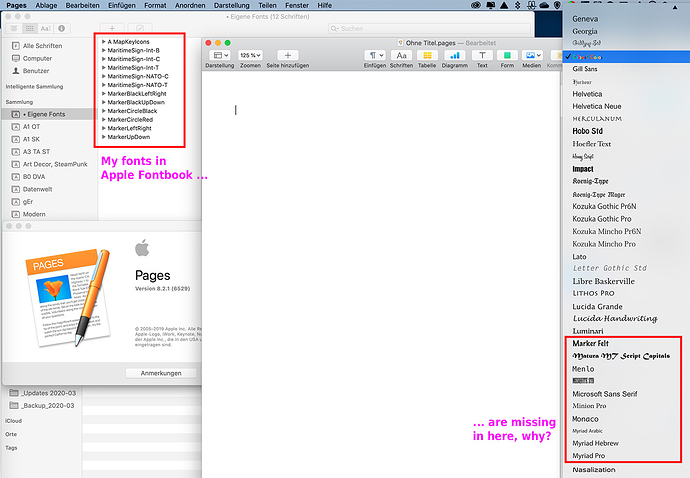This screenshot has width=690, height=478.
Task: Expand the MarkerBlackLeftRight font family
Action: [103, 93]
